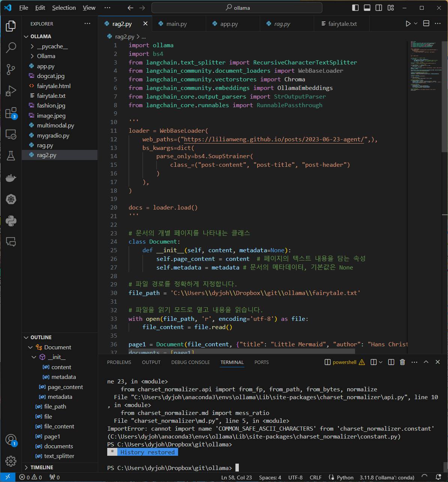
Task: Open the Testing flask icon
Action: tap(11, 156)
